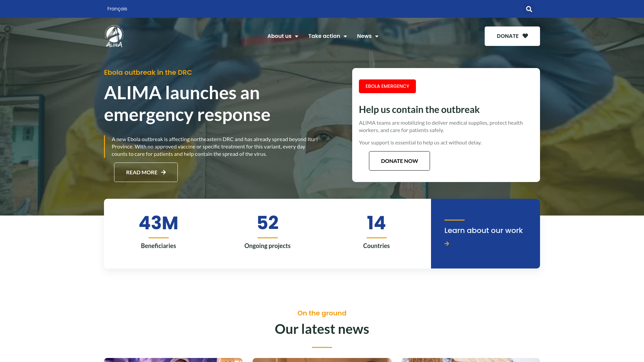Open Learn about our work link
644x362 pixels.
(483, 231)
